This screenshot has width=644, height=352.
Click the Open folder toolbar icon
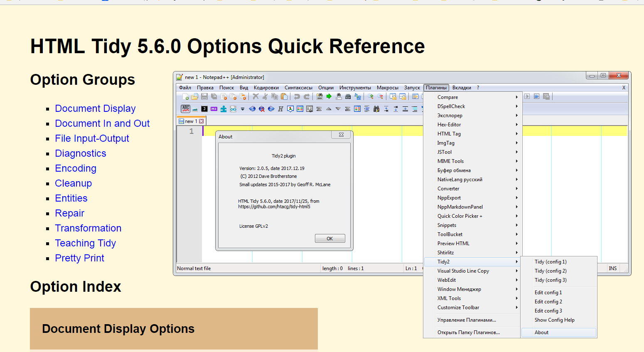coord(194,96)
